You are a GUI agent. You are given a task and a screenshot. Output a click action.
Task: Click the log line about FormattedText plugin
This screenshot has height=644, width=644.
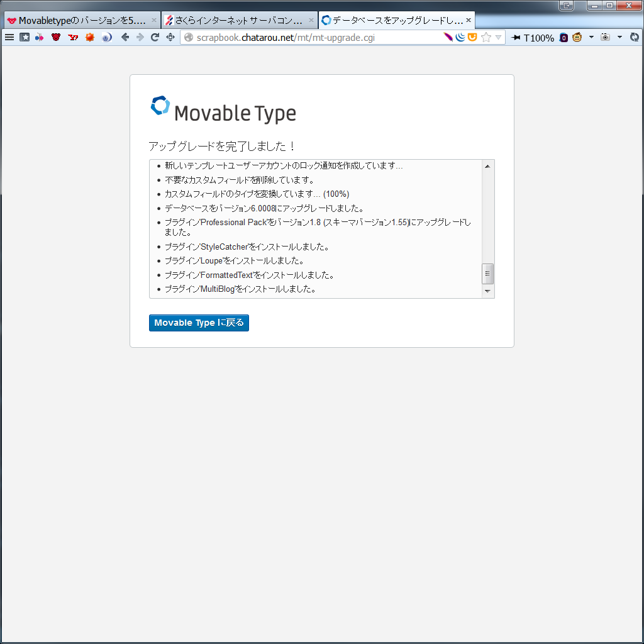249,275
